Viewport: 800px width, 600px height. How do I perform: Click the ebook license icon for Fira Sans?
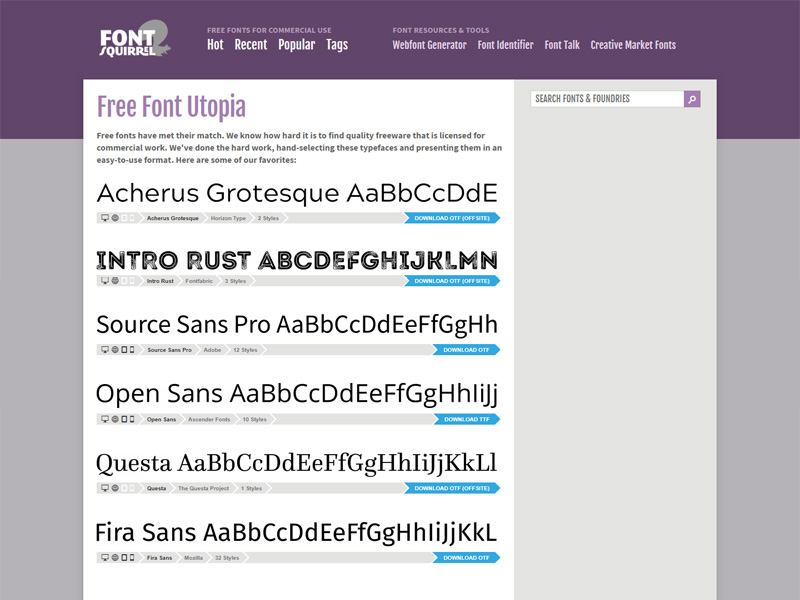(x=123, y=557)
